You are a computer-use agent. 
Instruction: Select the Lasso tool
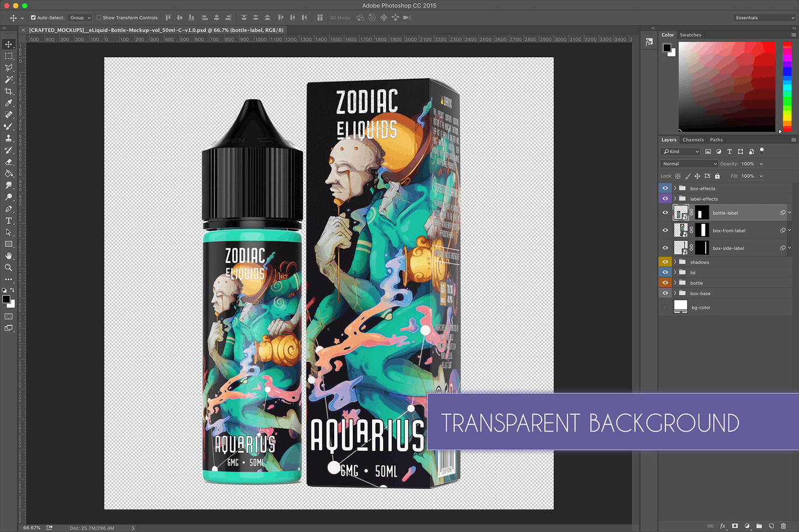click(x=9, y=68)
